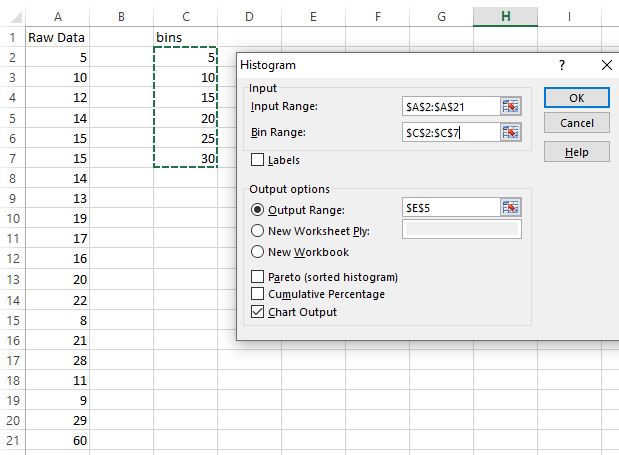Select bin cell C3 with 10

point(186,77)
